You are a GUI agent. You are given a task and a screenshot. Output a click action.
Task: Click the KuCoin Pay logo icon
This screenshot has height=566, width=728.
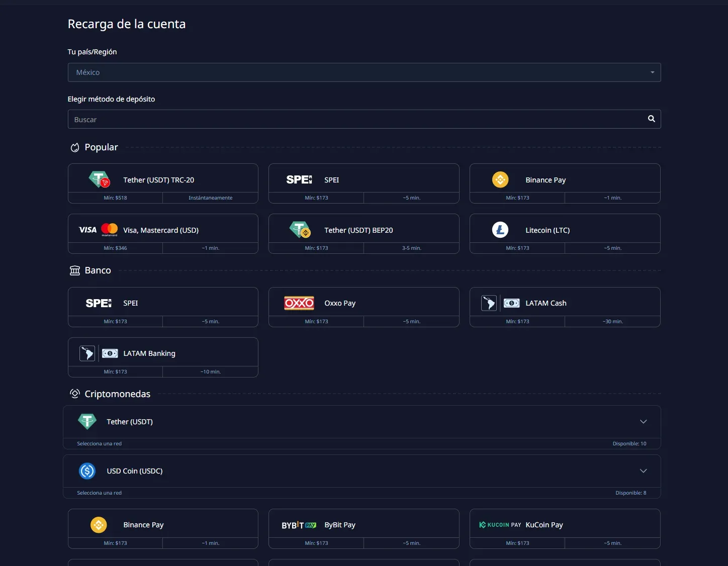click(500, 525)
